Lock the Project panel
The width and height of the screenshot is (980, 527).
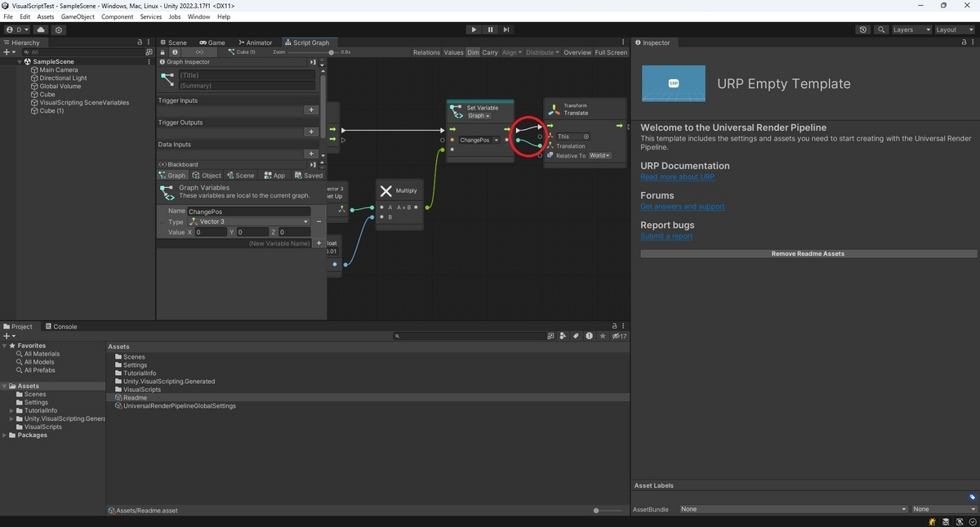tap(615, 326)
